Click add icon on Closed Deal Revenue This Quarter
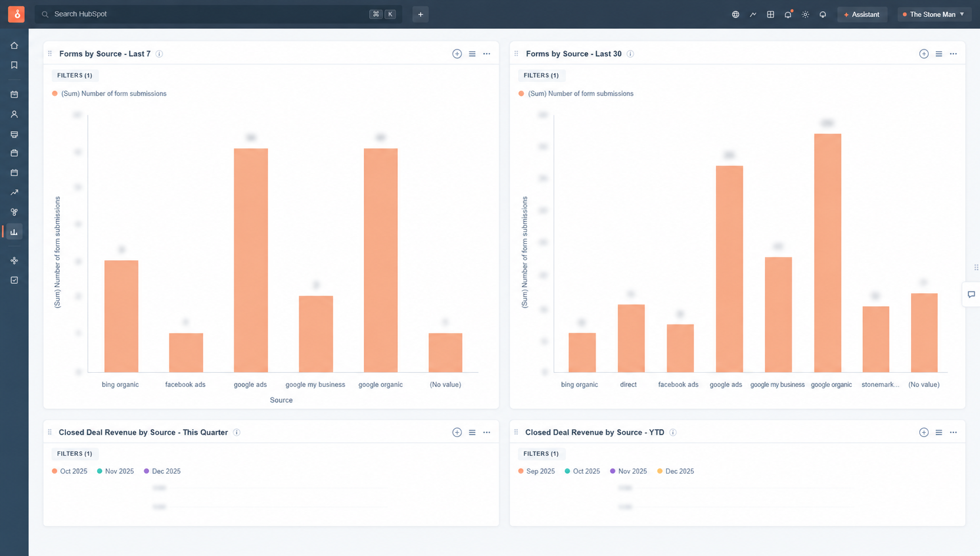Viewport: 980px width, 556px height. [x=457, y=432]
